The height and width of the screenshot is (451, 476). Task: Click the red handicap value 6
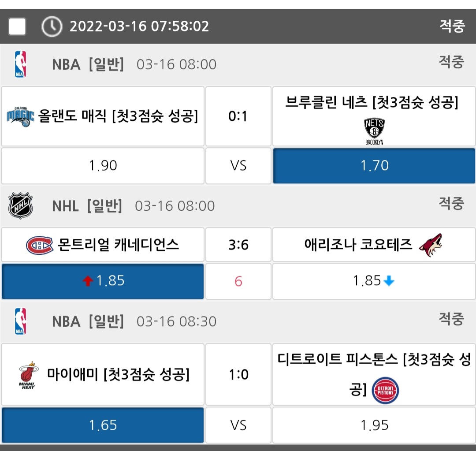click(238, 281)
